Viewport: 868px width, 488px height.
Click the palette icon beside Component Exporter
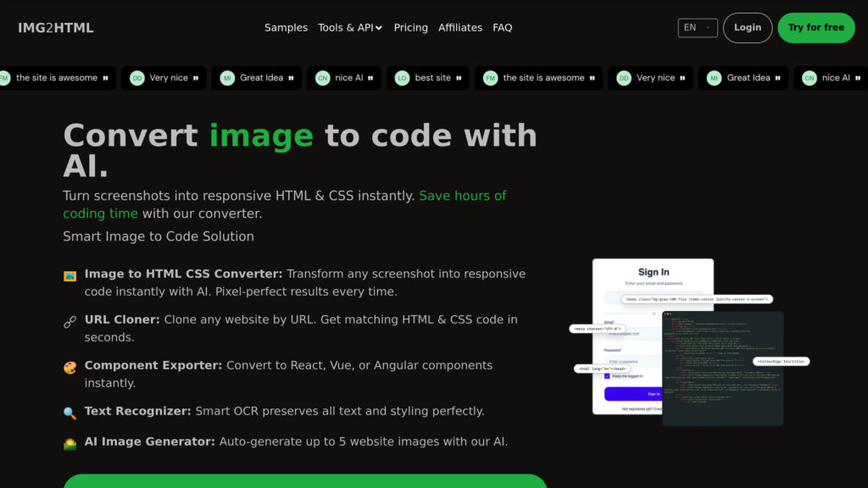tap(70, 367)
